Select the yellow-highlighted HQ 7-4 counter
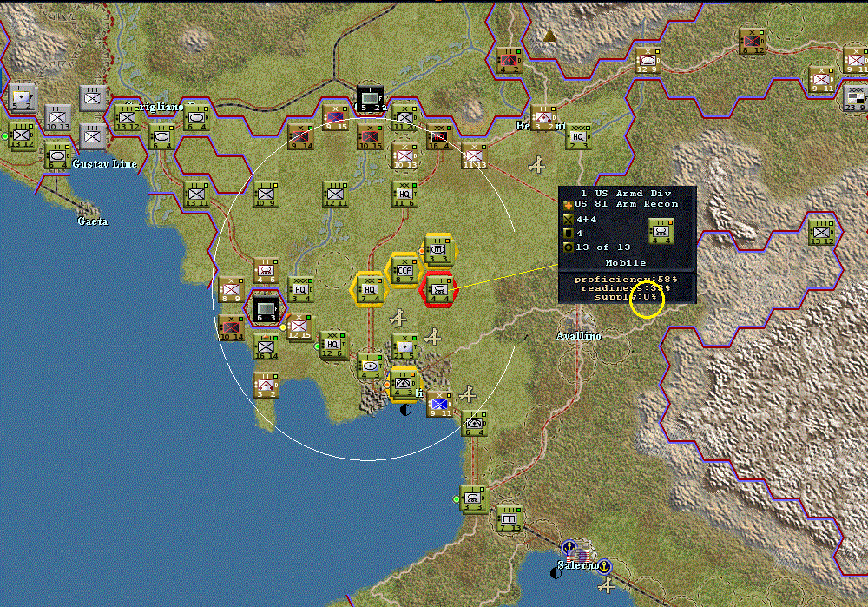Screen dimensions: 868x607 coord(369,290)
